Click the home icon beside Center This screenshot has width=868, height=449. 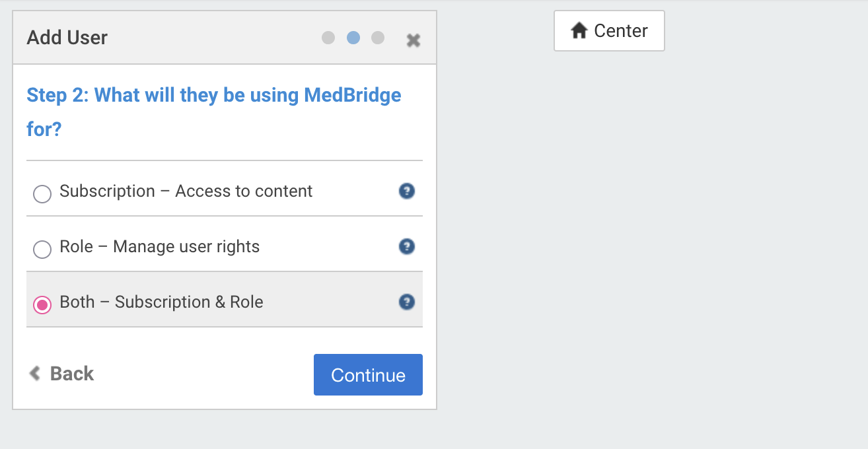[579, 30]
